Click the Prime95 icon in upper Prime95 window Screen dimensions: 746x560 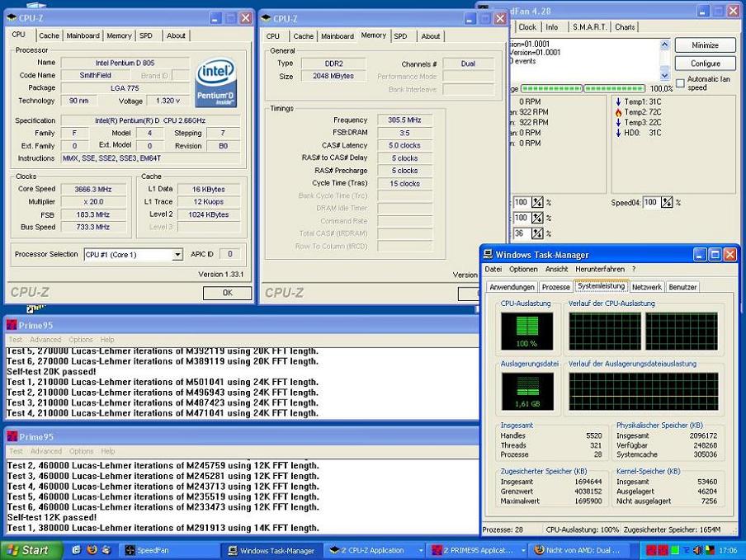12,325
